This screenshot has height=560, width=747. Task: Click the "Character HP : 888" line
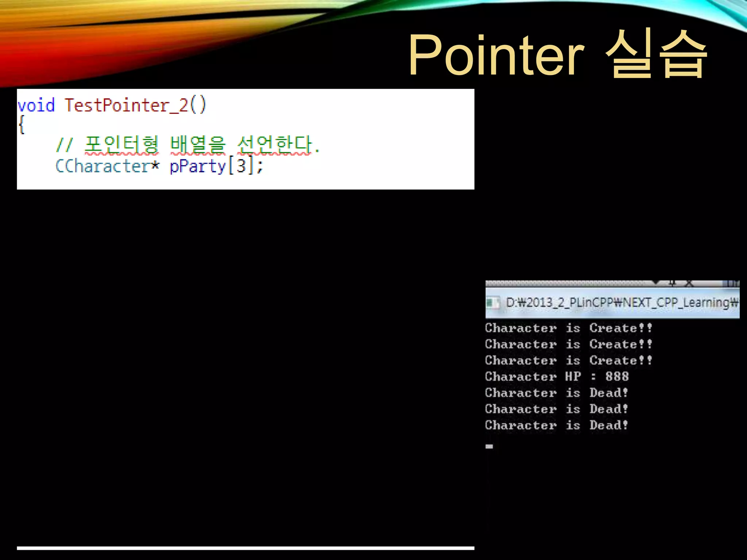[557, 376]
